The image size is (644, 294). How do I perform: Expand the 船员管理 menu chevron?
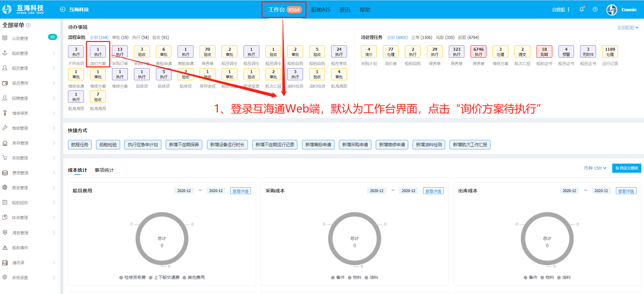pyautogui.click(x=54, y=68)
